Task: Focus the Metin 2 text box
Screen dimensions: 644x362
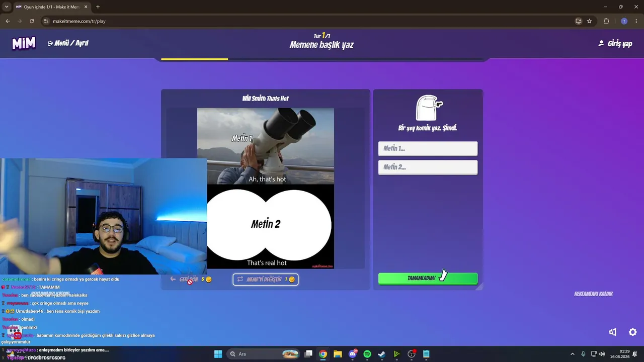Action: click(428, 167)
